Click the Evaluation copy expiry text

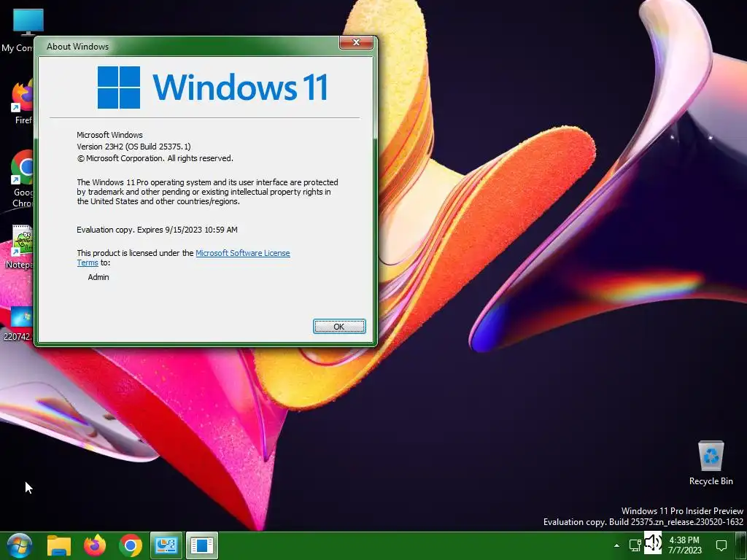157,230
